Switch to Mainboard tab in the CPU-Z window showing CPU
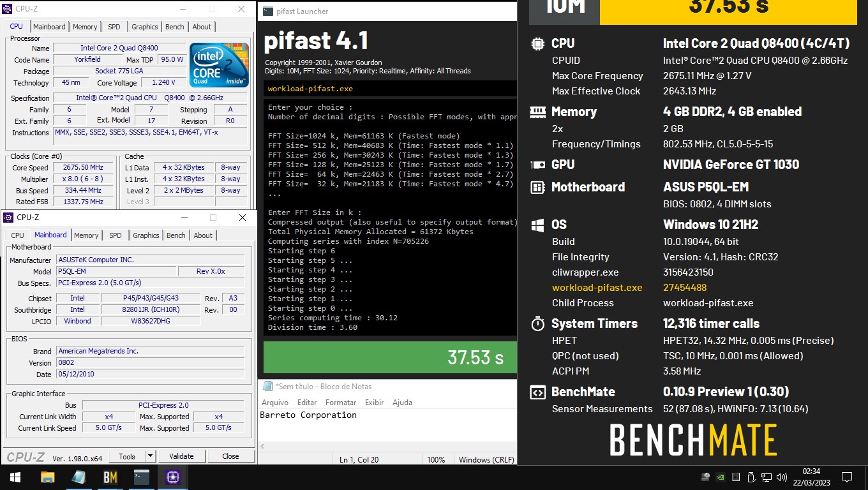Image resolution: width=868 pixels, height=490 pixels. (x=49, y=27)
